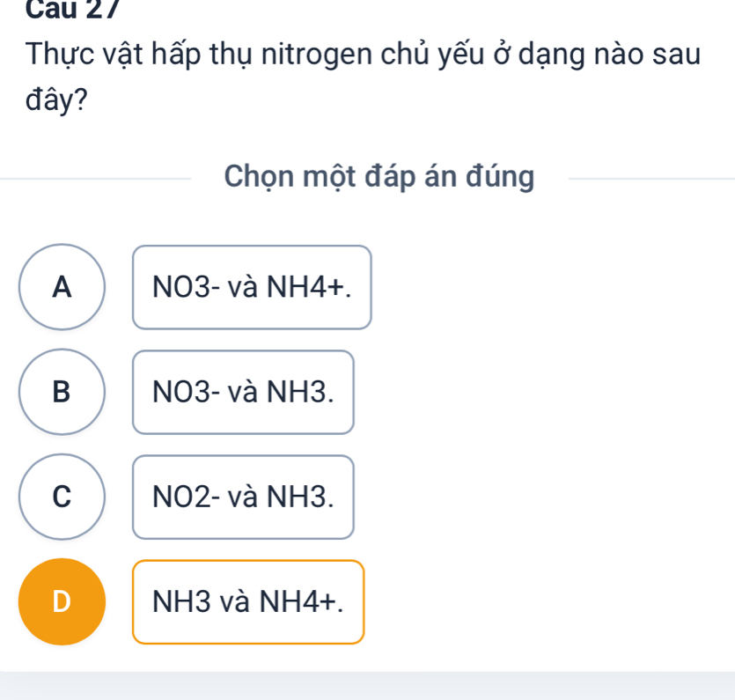Choose the answer box "NH3 và NH4+."

point(248,601)
